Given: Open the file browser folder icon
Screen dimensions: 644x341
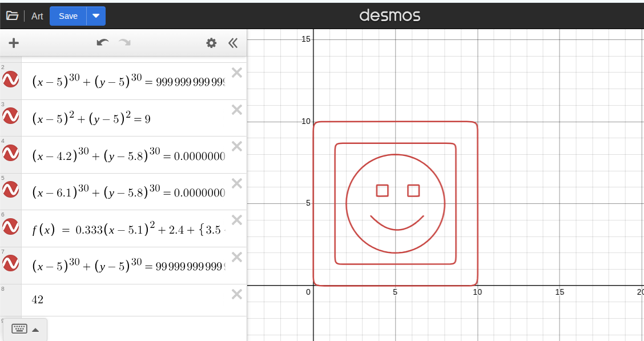Looking at the screenshot, I should (x=13, y=15).
